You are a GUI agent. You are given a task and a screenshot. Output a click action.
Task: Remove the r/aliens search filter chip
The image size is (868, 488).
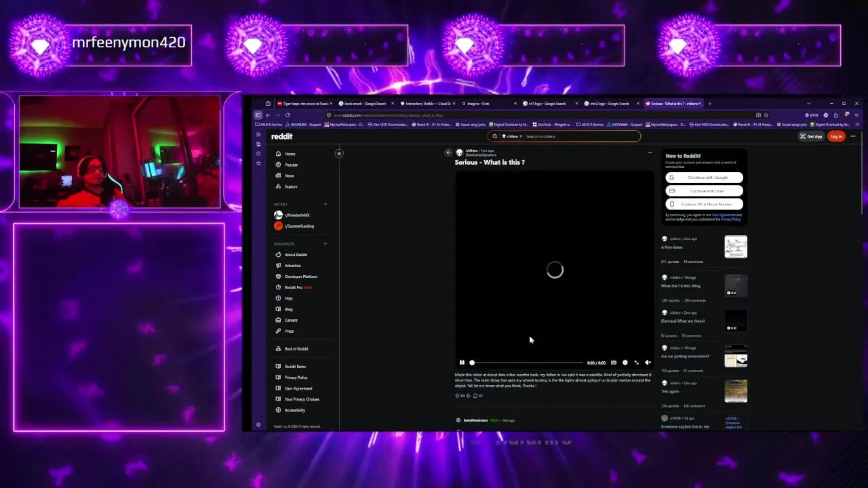[x=521, y=136]
